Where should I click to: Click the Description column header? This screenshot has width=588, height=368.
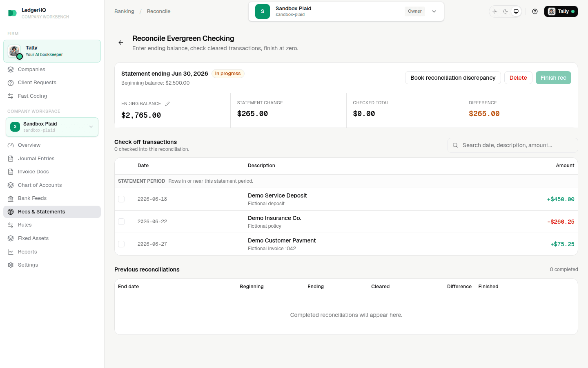coord(261,166)
